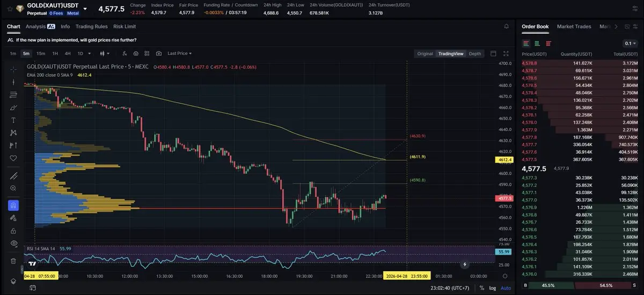This screenshot has width=644, height=295.
Task: Click the order book pop-out icon
Action: click(626, 26)
